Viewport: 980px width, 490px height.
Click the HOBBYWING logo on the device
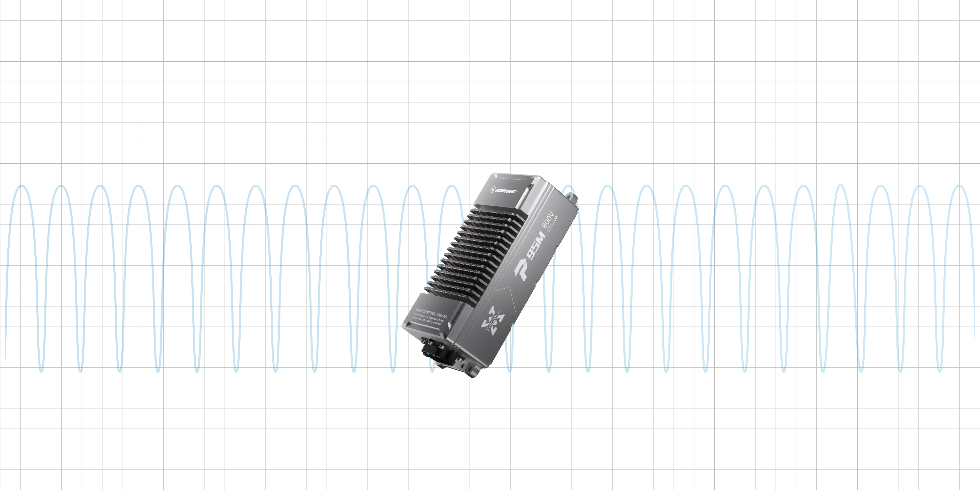504,190
